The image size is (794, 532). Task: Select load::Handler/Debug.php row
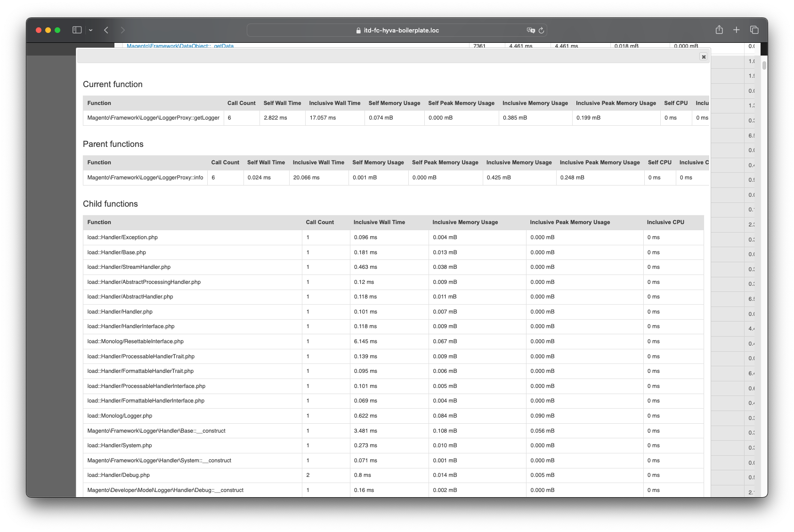(x=393, y=475)
